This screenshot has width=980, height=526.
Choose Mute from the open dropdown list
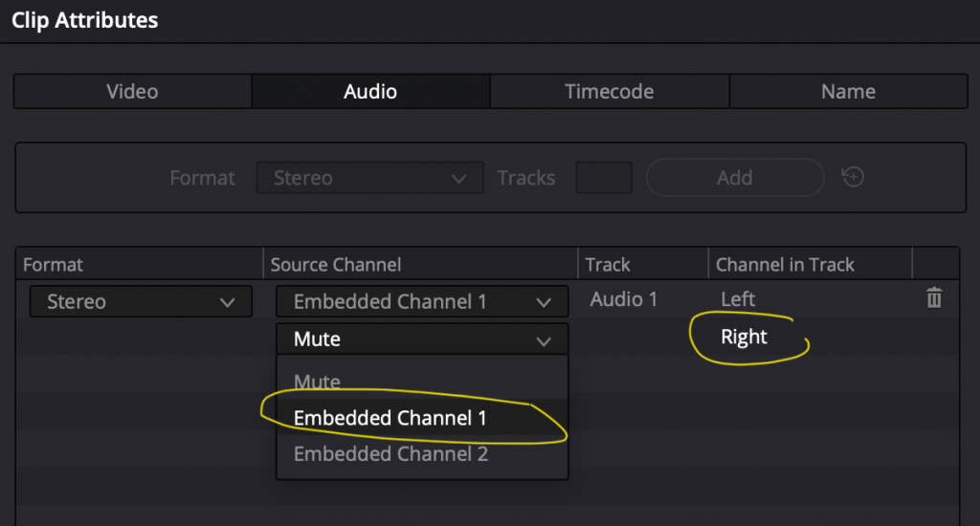318,382
